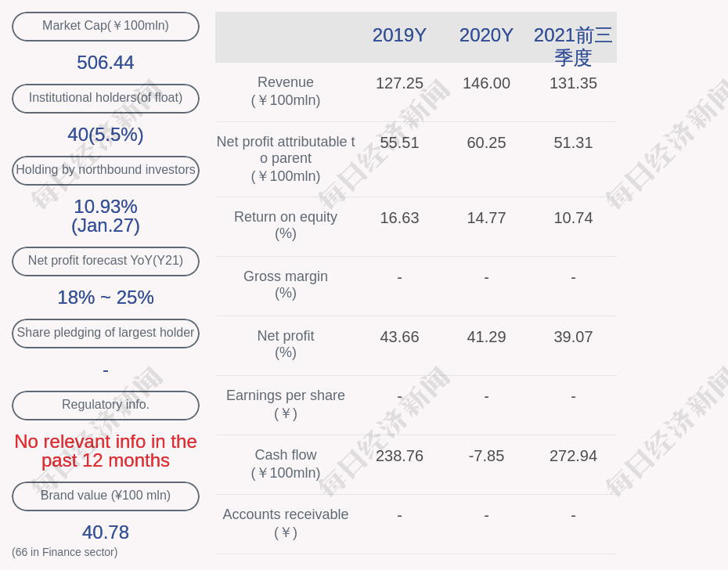Click the 2021 cash flow value 272.94
The width and height of the screenshot is (728, 570).
[573, 456]
